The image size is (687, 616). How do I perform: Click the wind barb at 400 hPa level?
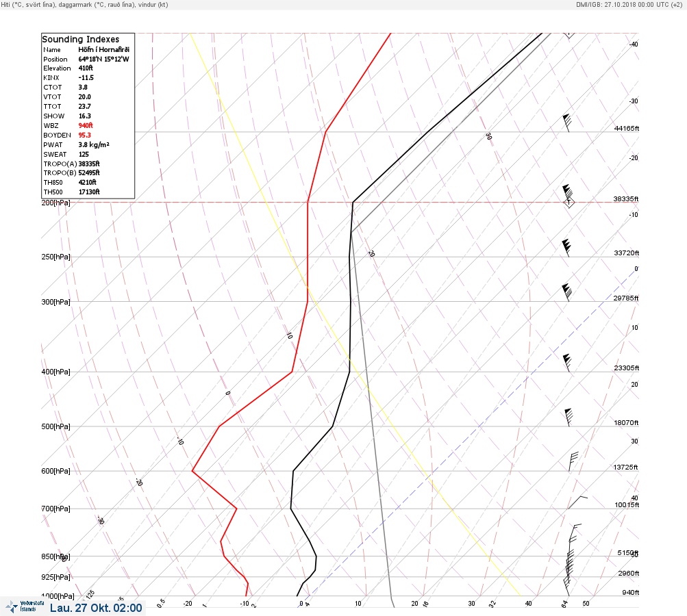pos(567,363)
